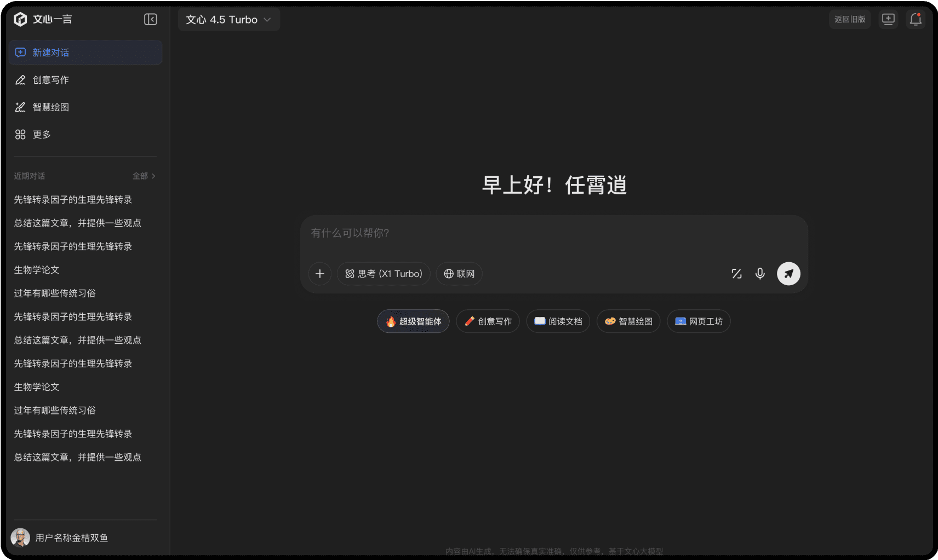This screenshot has height=560, width=938.
Task: Click the prompt optimize slash icon
Action: 736,274
